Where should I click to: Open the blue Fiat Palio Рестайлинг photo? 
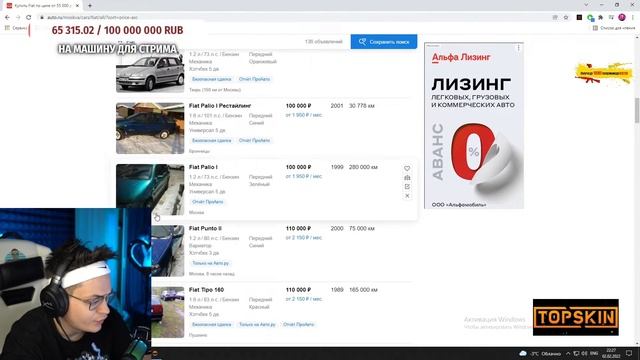(x=150, y=128)
